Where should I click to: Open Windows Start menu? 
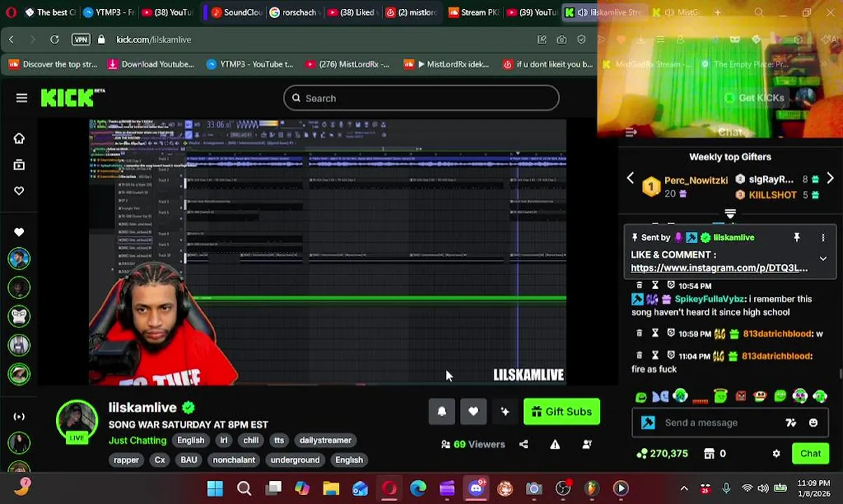click(215, 488)
